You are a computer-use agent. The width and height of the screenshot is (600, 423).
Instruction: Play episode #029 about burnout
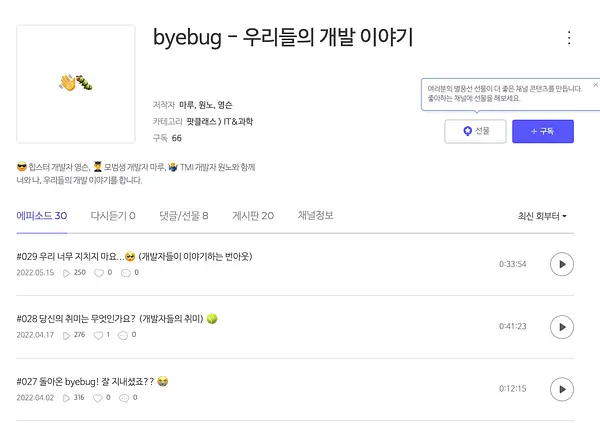561,264
